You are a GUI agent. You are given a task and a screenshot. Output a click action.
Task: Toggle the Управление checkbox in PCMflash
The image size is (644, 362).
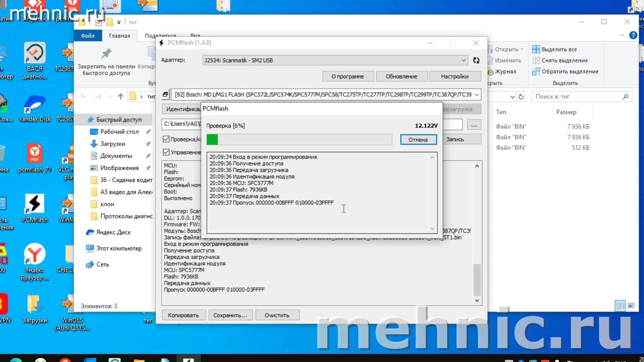[x=166, y=152]
